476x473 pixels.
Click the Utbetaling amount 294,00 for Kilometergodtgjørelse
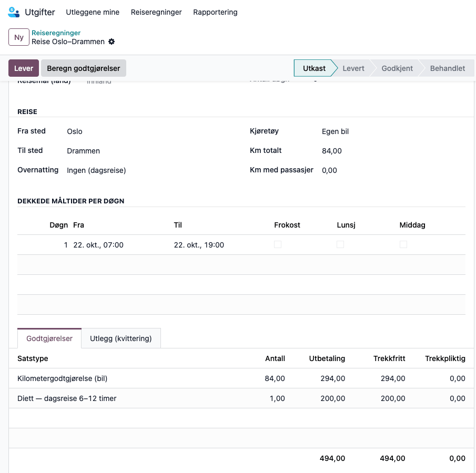click(333, 378)
